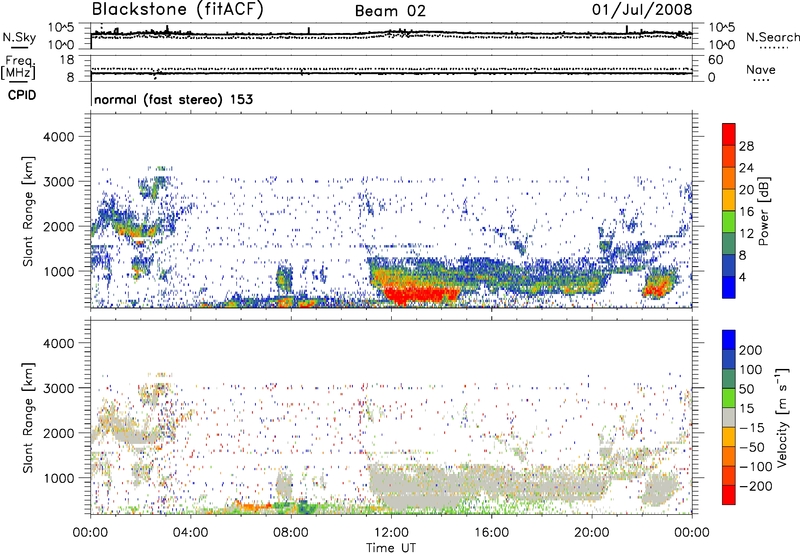
Task: Click the 'Power [dB]' color bar title
Action: [764, 211]
